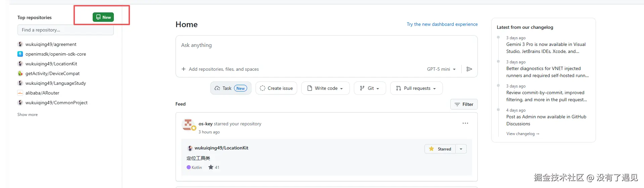Select the Task option with New badge
Screen dimensions: 644x188
(x=231, y=88)
